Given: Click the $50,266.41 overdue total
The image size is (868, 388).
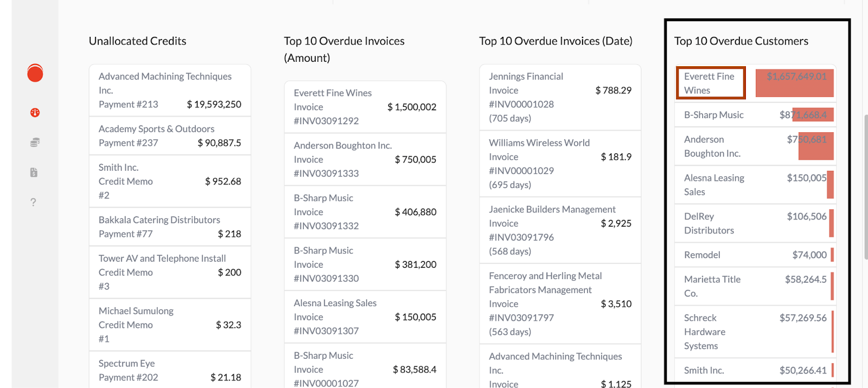Looking at the screenshot, I should pyautogui.click(x=803, y=370).
